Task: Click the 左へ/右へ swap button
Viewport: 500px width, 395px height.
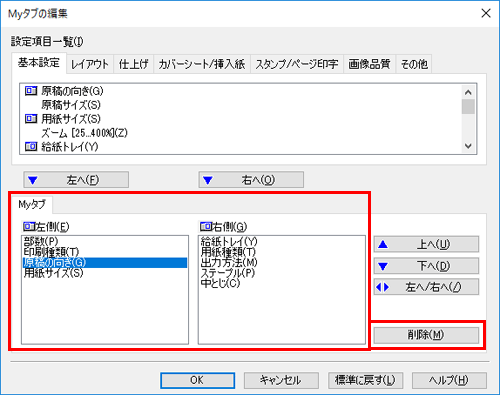Action: point(426,287)
